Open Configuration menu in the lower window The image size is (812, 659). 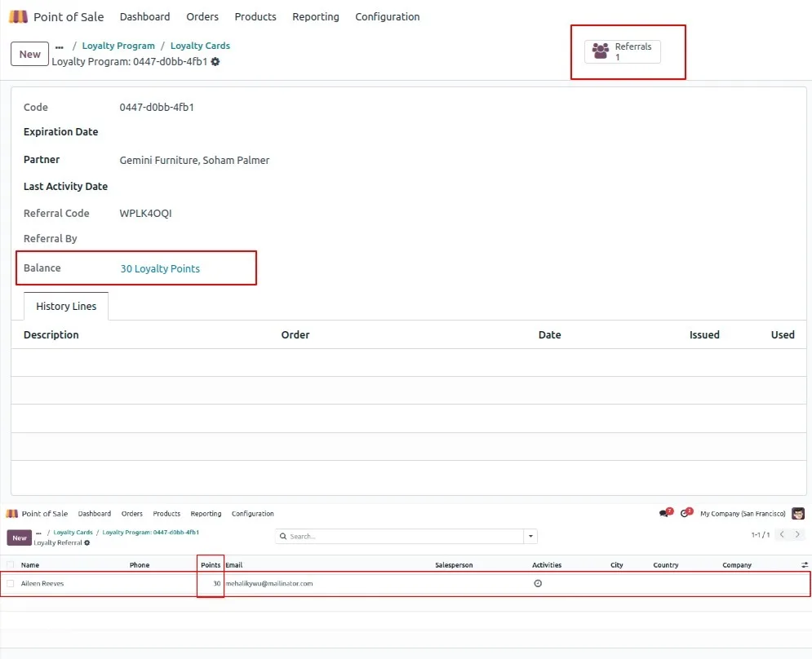pyautogui.click(x=253, y=514)
